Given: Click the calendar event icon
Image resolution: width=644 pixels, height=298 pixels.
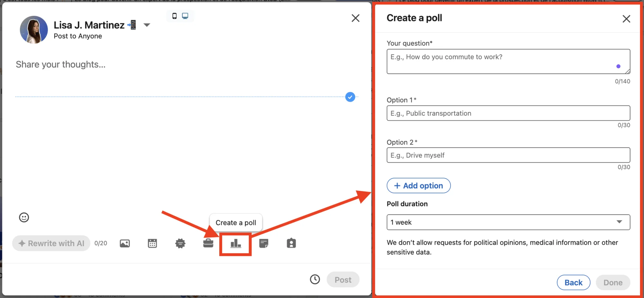Looking at the screenshot, I should pos(152,243).
